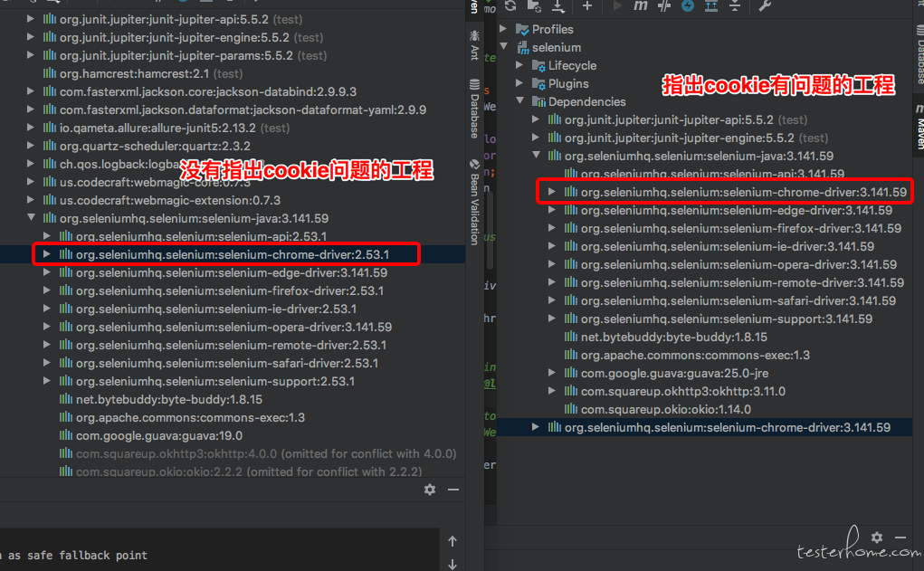Open the gear settings icon in bottom-right panel

[x=877, y=538]
